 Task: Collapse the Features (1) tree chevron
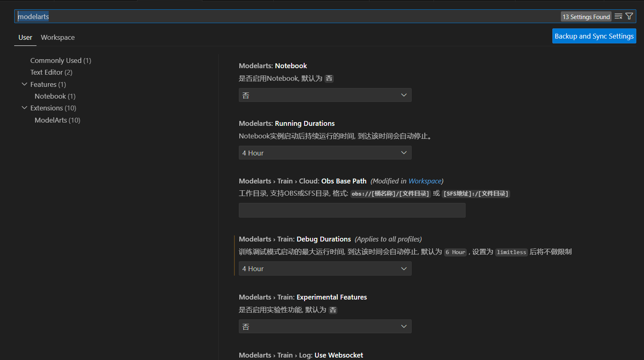(24, 84)
